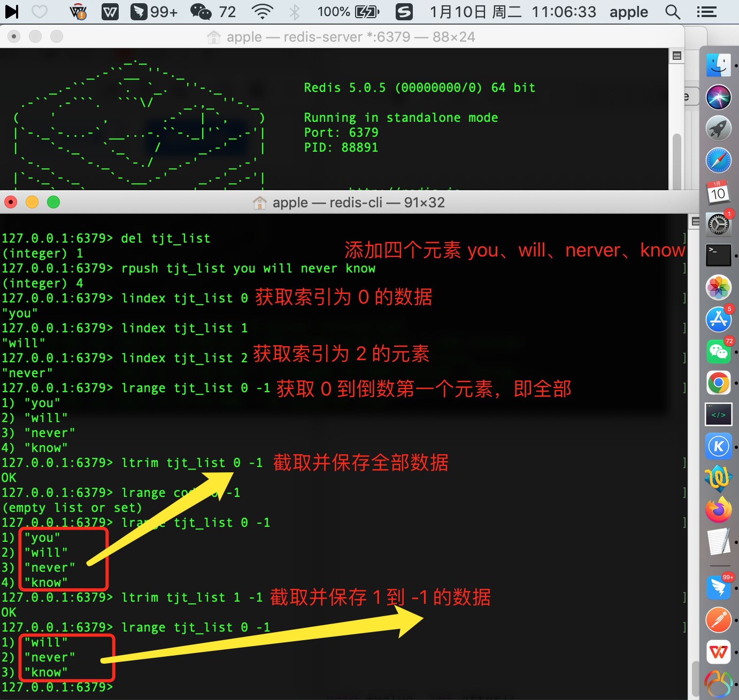Click the redis-server title bar text
The image size is (739, 700).
coord(351,37)
